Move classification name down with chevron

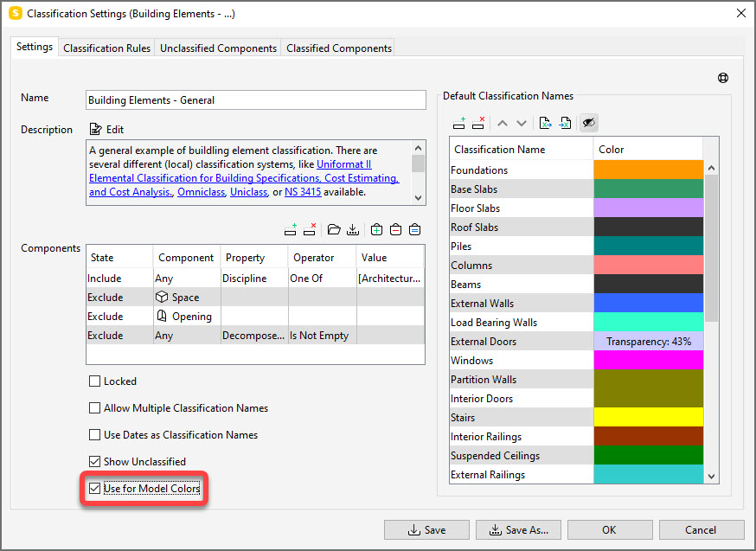click(x=521, y=123)
